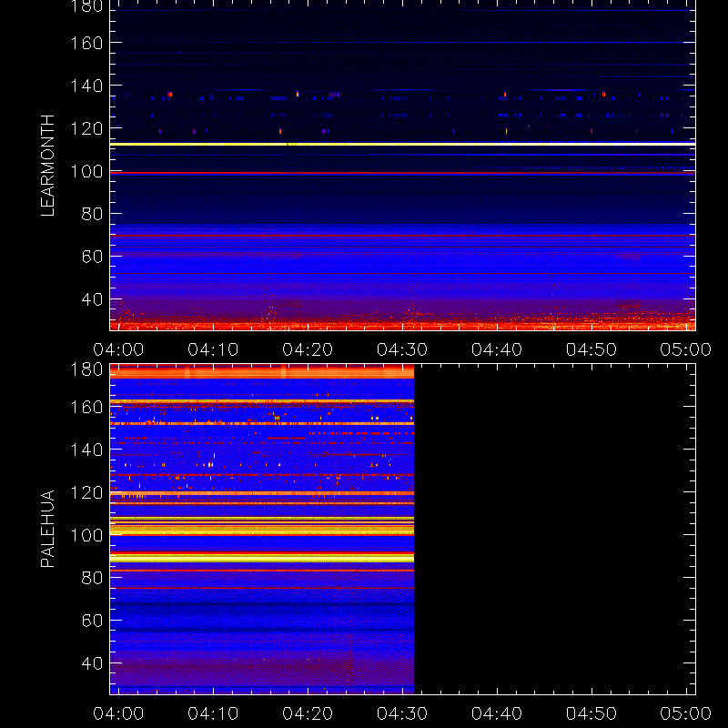The height and width of the screenshot is (728, 728).
Task: Click the 04:00 time label under Learmonth plot
Action: (118, 349)
